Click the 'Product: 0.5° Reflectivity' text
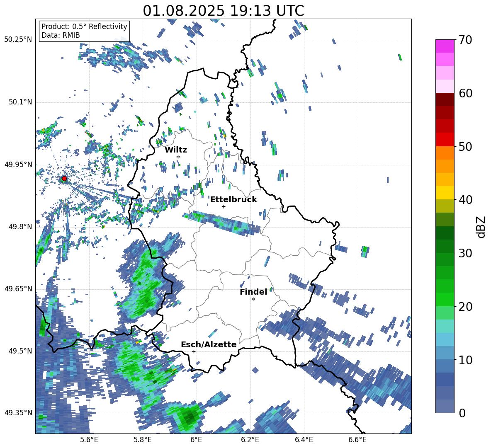This screenshot has height=448, width=491. tap(84, 27)
